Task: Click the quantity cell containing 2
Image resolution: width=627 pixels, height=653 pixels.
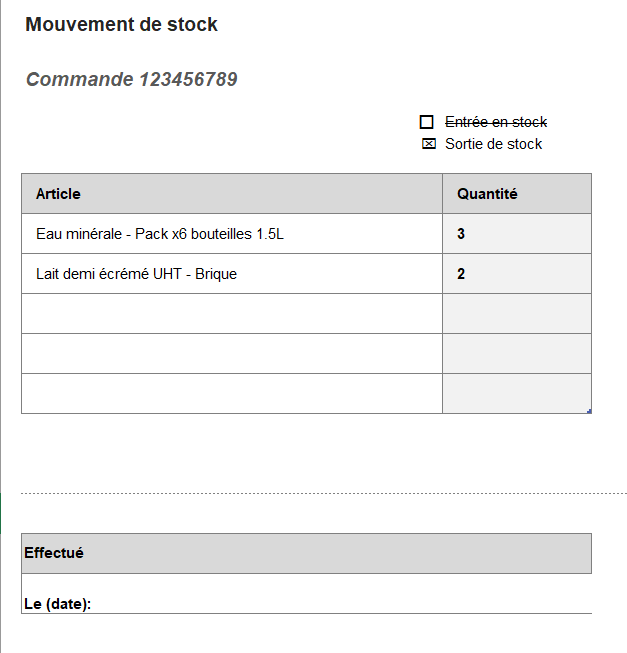Action: pos(516,274)
